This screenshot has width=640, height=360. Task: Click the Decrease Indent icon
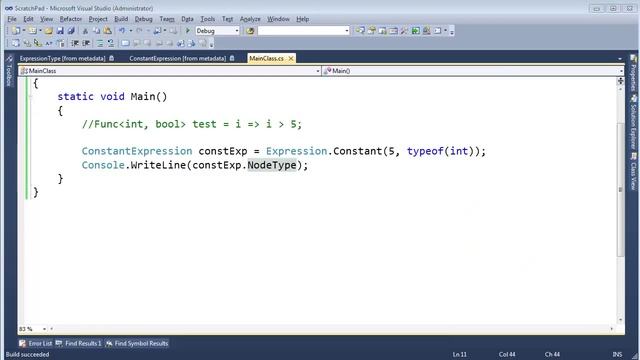(x=75, y=43)
